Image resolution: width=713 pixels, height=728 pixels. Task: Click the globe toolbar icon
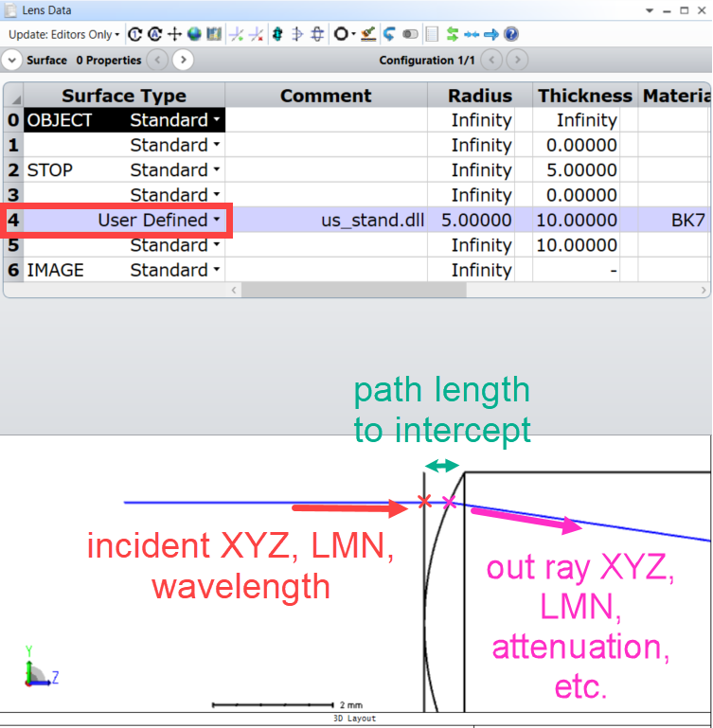[x=194, y=34]
